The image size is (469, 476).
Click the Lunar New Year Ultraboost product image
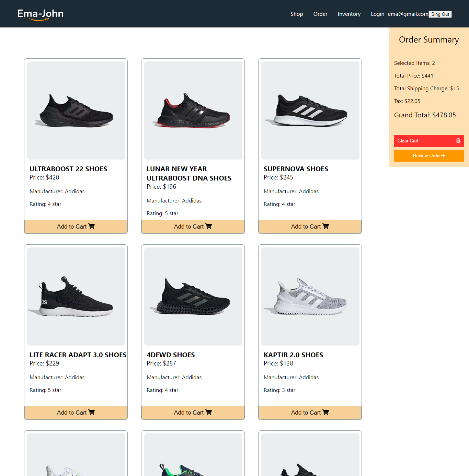tap(193, 111)
